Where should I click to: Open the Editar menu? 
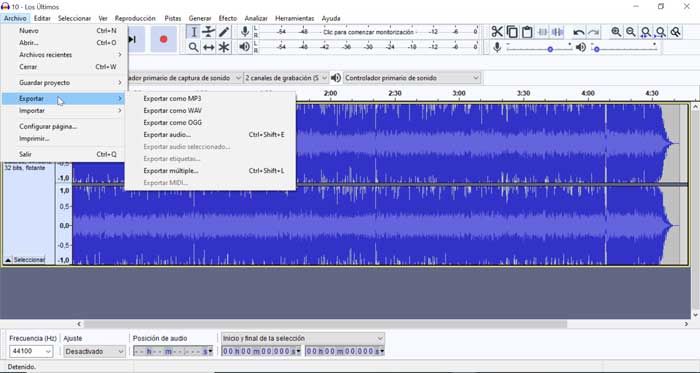pyautogui.click(x=42, y=18)
